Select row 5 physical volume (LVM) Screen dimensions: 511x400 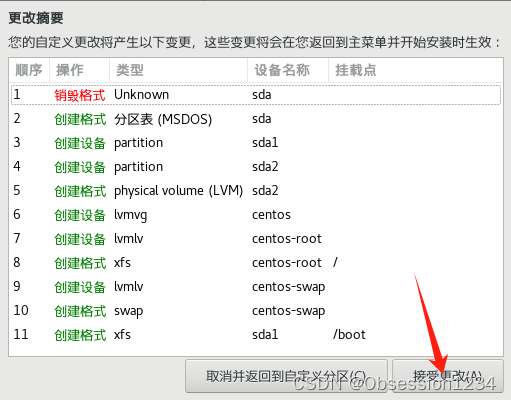point(256,191)
